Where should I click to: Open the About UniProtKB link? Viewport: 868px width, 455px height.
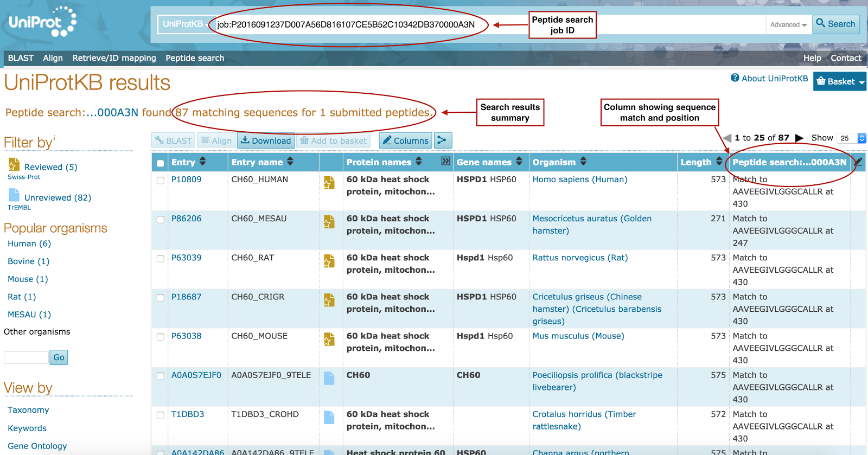coord(775,78)
